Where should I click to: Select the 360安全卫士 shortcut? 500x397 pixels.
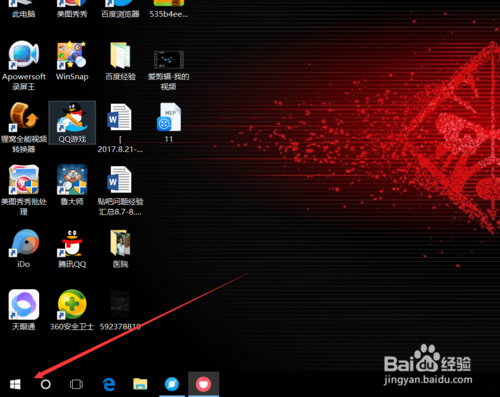click(x=72, y=310)
